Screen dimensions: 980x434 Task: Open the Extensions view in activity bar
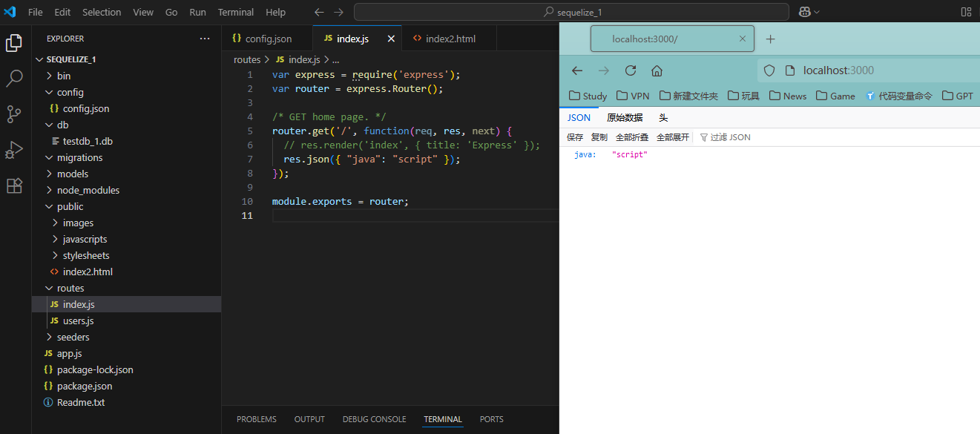click(x=14, y=185)
